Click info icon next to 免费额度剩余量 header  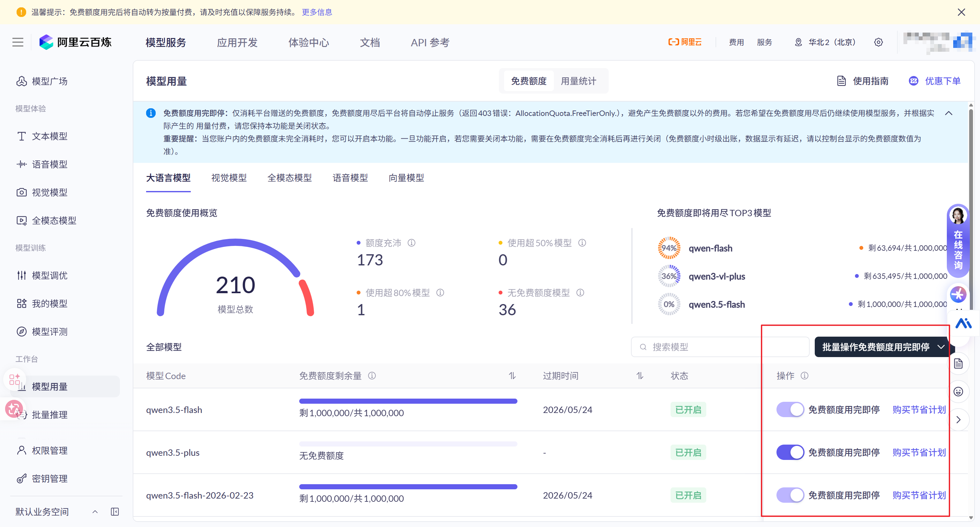click(x=372, y=376)
